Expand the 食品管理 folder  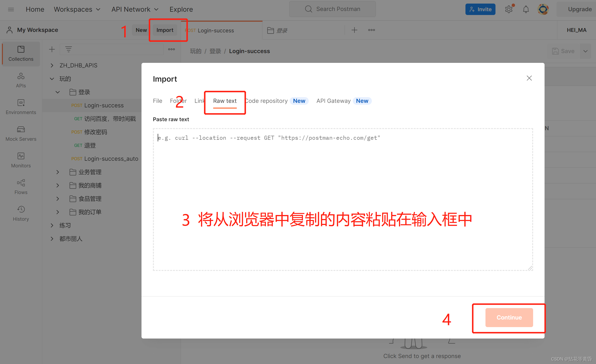[x=58, y=199]
